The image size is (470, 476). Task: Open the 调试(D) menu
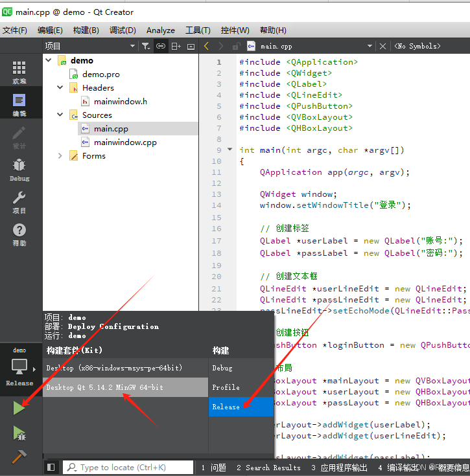(123, 30)
